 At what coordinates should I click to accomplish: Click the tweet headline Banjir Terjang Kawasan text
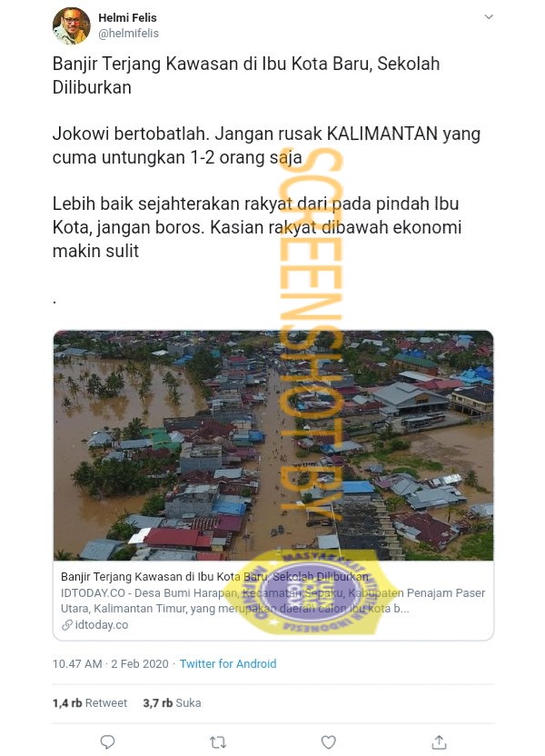[x=246, y=75]
